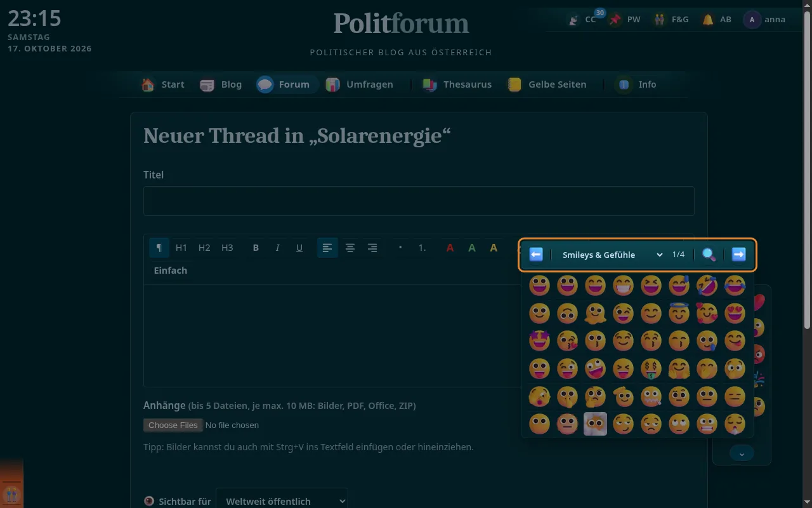Screen dimensions: 812x508
Task: Open the Sichtbar für visibility dropdown
Action: coord(282,501)
